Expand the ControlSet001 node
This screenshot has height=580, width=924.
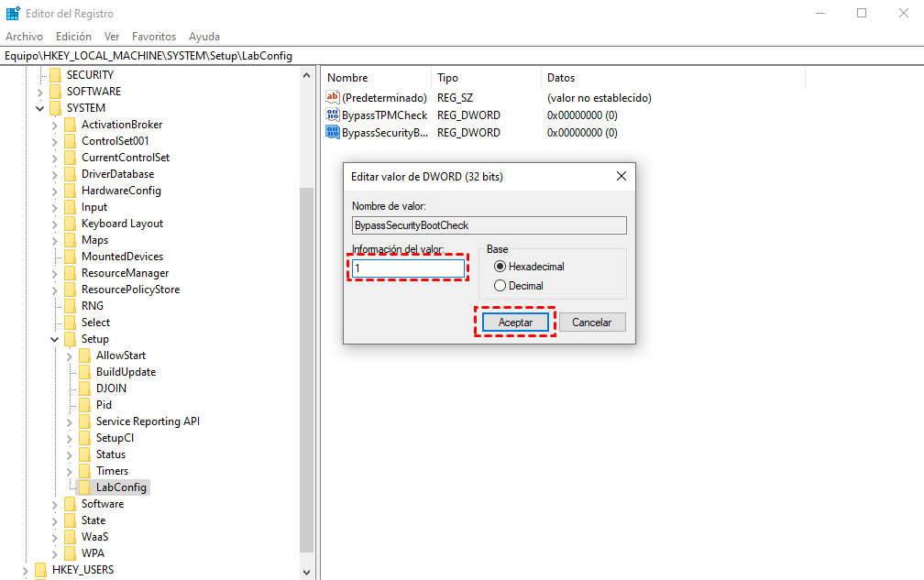54,140
